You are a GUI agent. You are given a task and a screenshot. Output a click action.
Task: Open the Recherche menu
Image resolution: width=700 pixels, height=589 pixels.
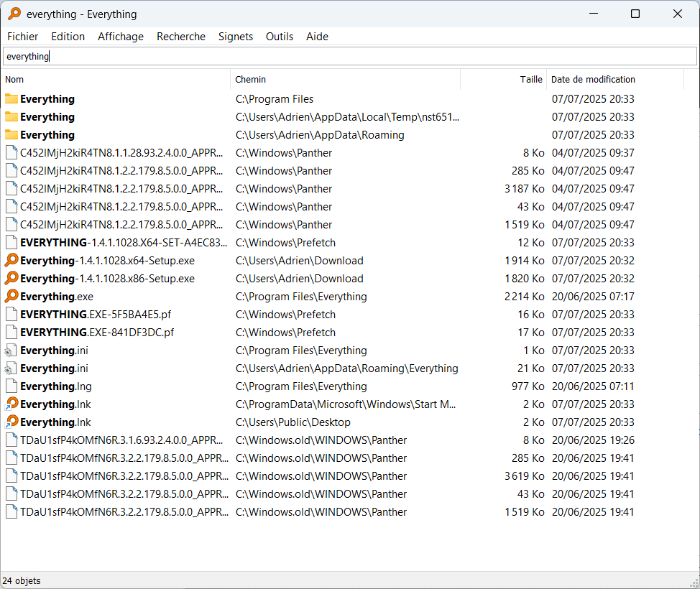point(181,37)
